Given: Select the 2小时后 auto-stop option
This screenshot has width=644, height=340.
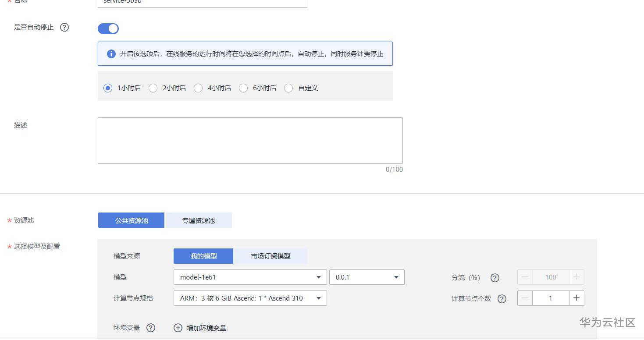Looking at the screenshot, I should coord(153,88).
